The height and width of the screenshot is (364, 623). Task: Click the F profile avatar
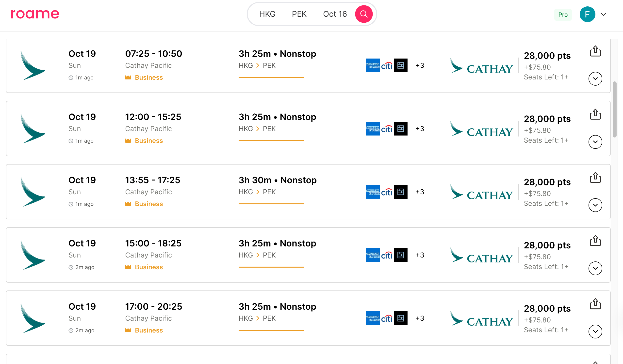point(587,14)
